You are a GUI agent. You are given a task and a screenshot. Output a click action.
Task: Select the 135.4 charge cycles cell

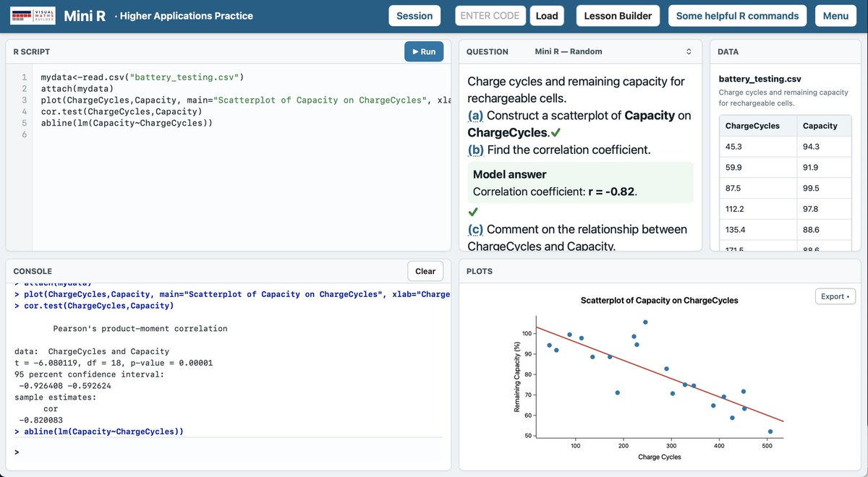pos(758,230)
